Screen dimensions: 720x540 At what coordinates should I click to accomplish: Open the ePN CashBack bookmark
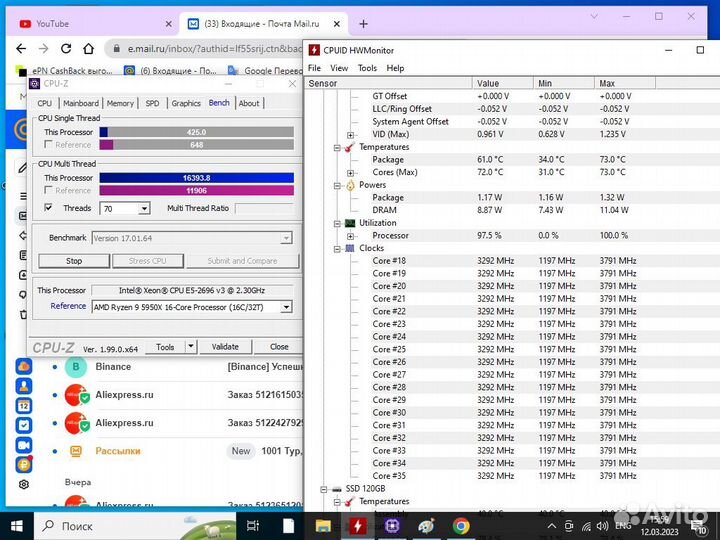point(64,71)
